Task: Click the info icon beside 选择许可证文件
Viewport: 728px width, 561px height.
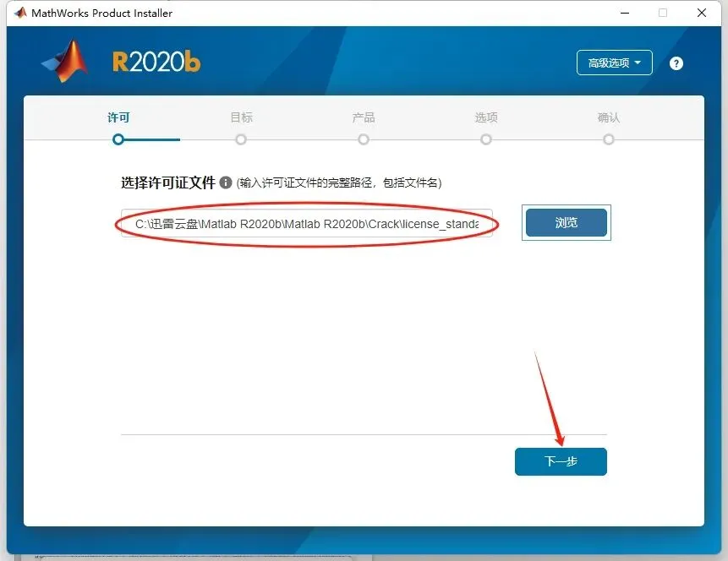Action: [226, 182]
